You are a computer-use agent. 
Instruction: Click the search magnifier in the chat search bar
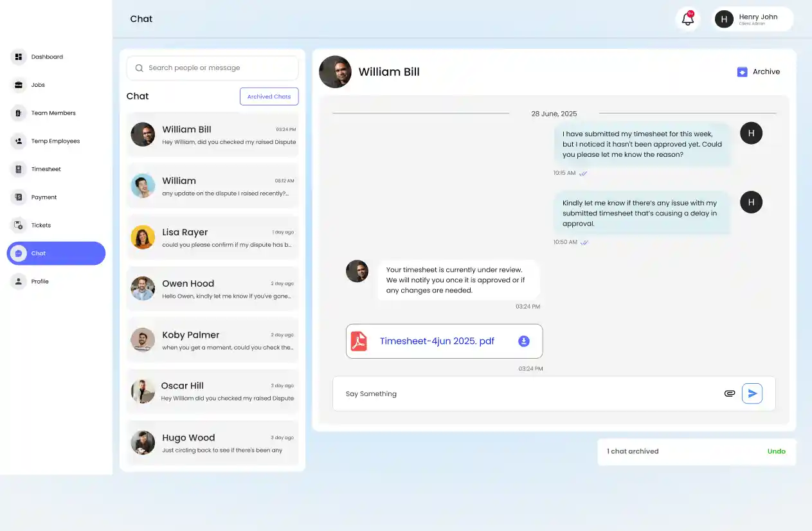pyautogui.click(x=139, y=67)
